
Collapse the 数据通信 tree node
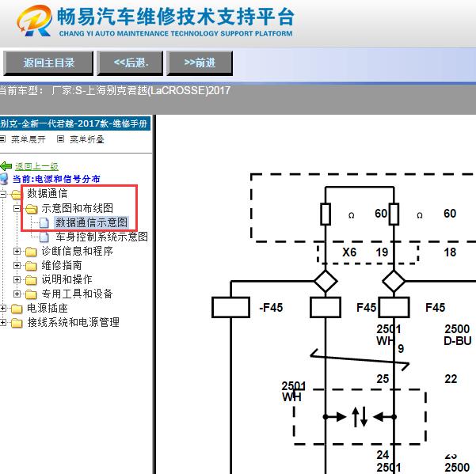point(2,194)
